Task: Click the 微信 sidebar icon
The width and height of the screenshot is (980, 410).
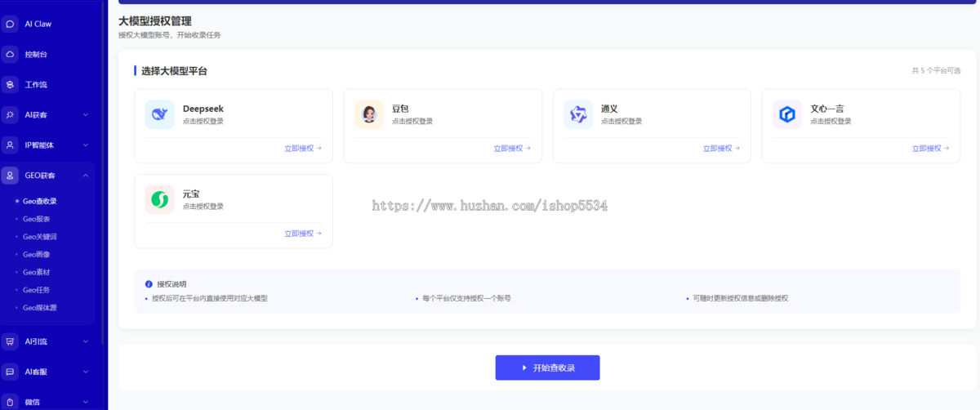Action: pyautogui.click(x=10, y=401)
